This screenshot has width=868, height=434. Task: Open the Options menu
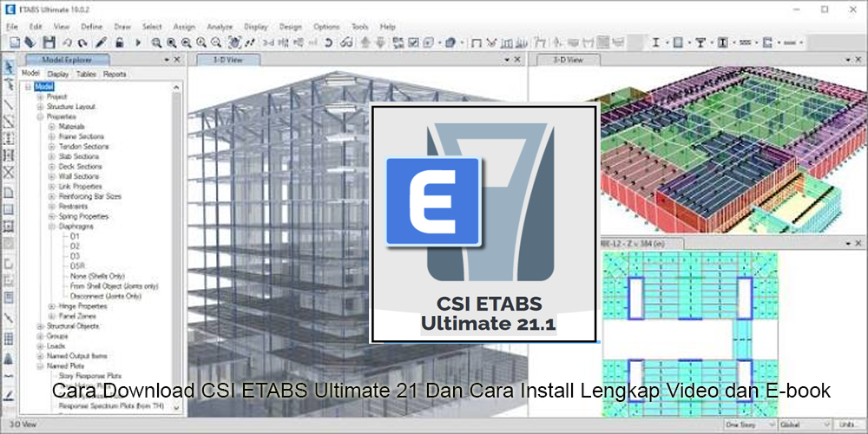[x=326, y=27]
